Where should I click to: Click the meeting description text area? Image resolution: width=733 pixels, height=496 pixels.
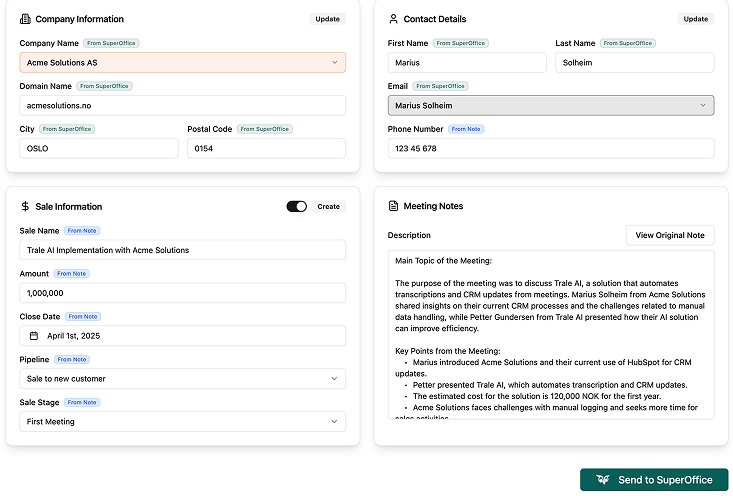click(550, 335)
